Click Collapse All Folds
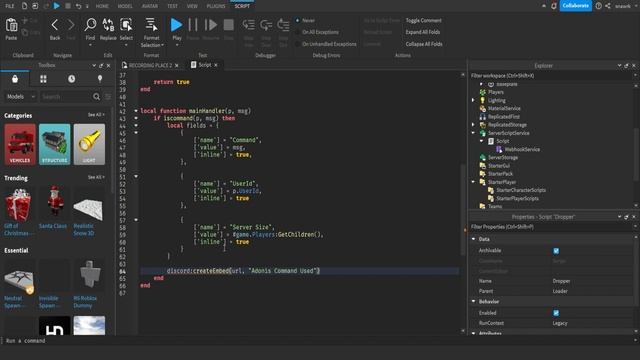640x360 pixels. [x=424, y=44]
